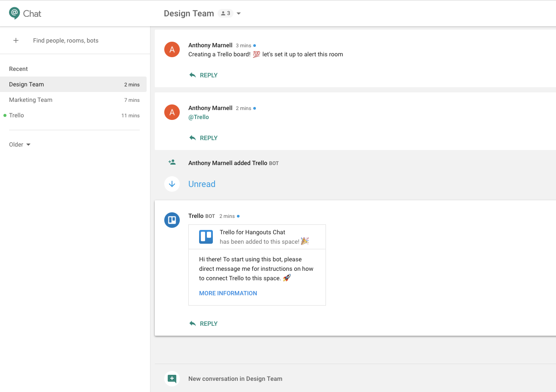Click the Design Team room title
This screenshot has height=392, width=556.
189,13
